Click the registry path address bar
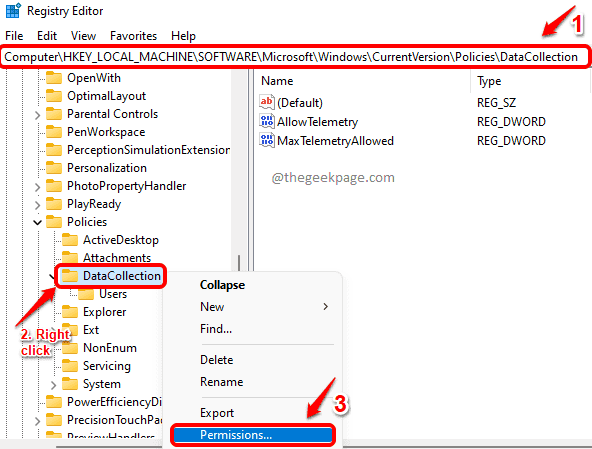Screen dimensions: 592x449 coord(295,57)
